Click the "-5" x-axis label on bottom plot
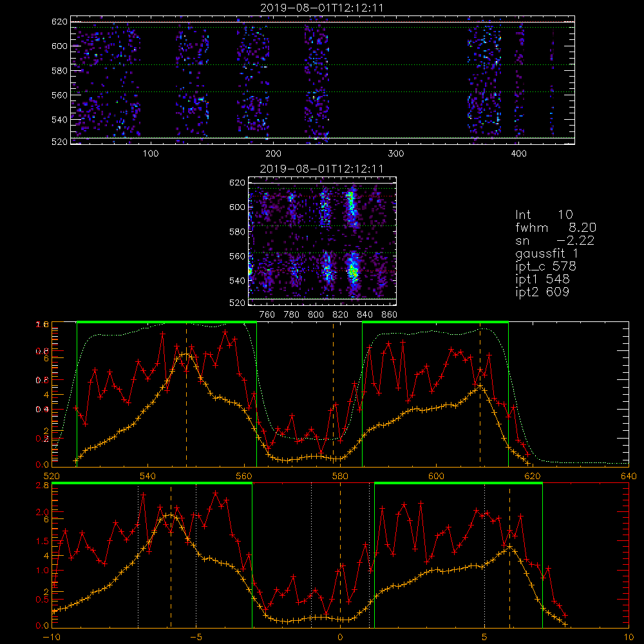Screen dimensions: 644x644 (x=196, y=638)
